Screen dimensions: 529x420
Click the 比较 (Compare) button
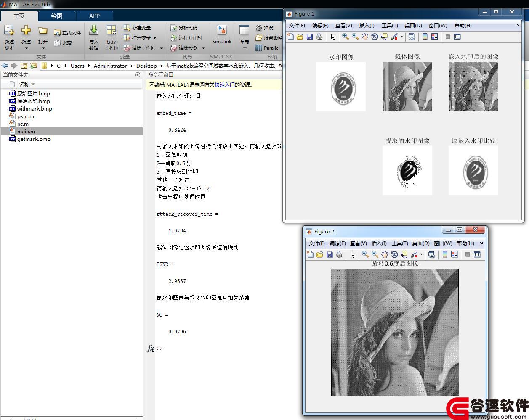(63, 43)
